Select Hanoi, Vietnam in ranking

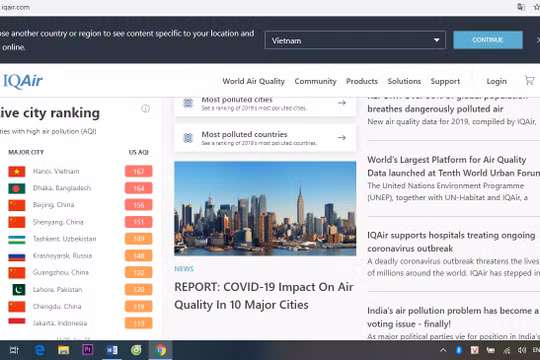coord(56,171)
